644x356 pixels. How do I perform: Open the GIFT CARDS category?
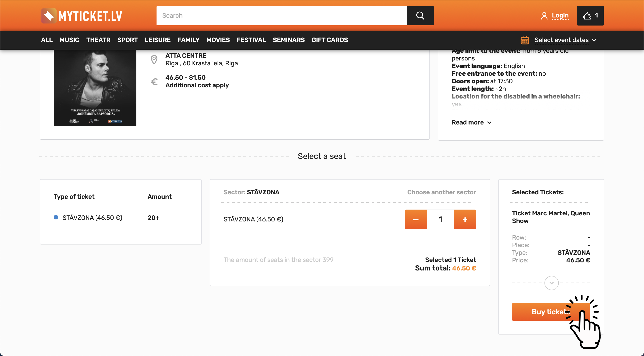pyautogui.click(x=330, y=40)
